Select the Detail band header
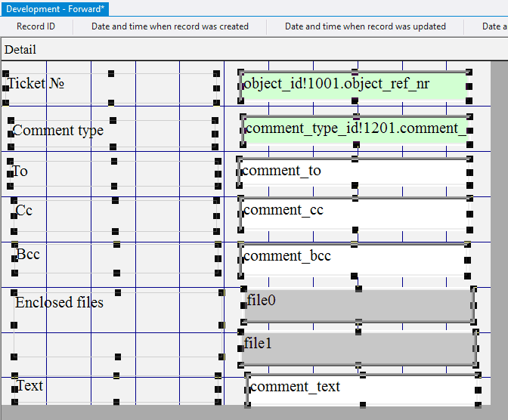 [20, 50]
